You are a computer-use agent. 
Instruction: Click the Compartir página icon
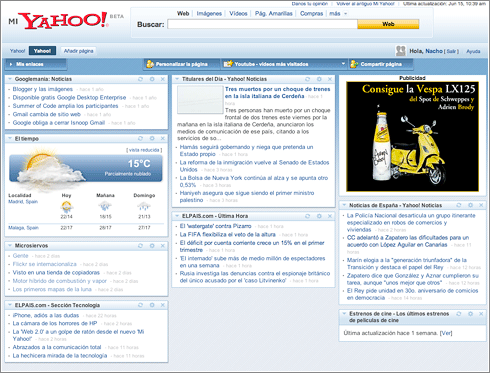pos(354,64)
